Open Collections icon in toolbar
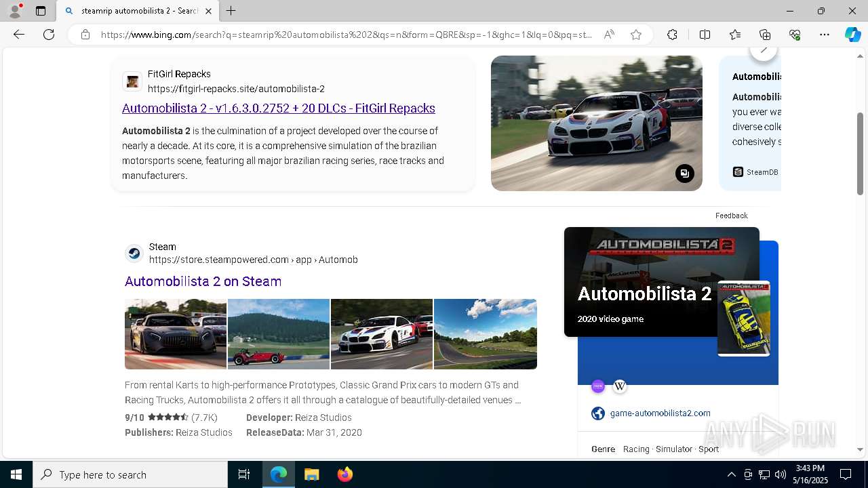Viewport: 868px width, 488px height. pyautogui.click(x=765, y=35)
